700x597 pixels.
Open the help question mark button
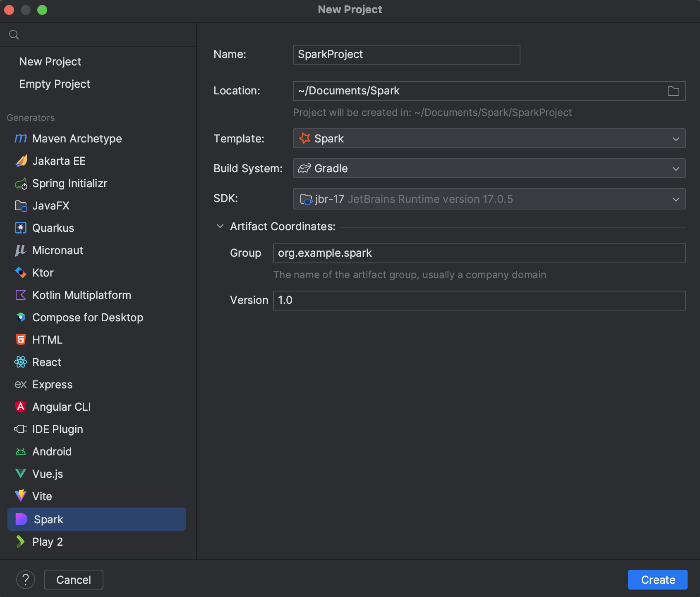26,580
